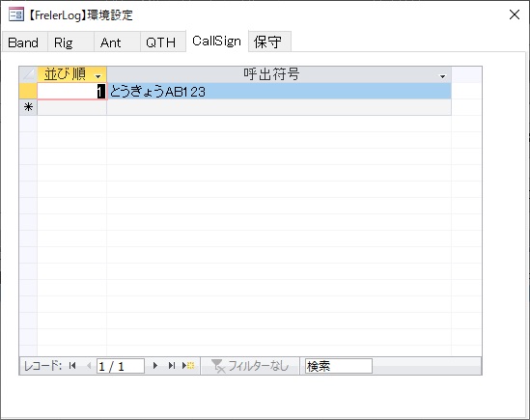Click the form icon in title bar
530x420 pixels.
coord(15,14)
